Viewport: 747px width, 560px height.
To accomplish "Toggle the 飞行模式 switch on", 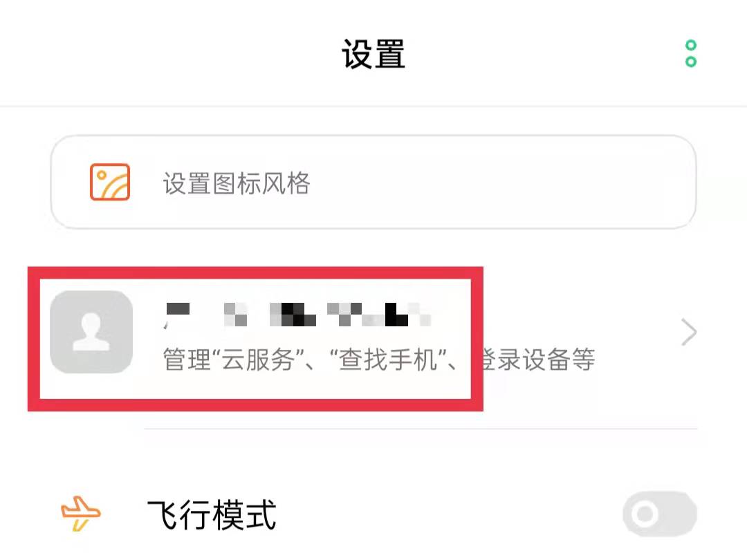I will (660, 514).
